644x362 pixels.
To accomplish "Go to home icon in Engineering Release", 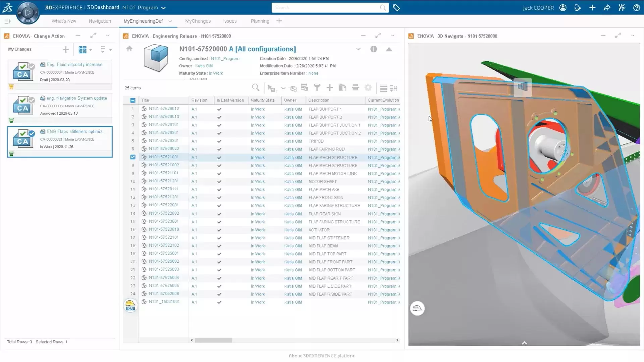I will pyautogui.click(x=129, y=49).
